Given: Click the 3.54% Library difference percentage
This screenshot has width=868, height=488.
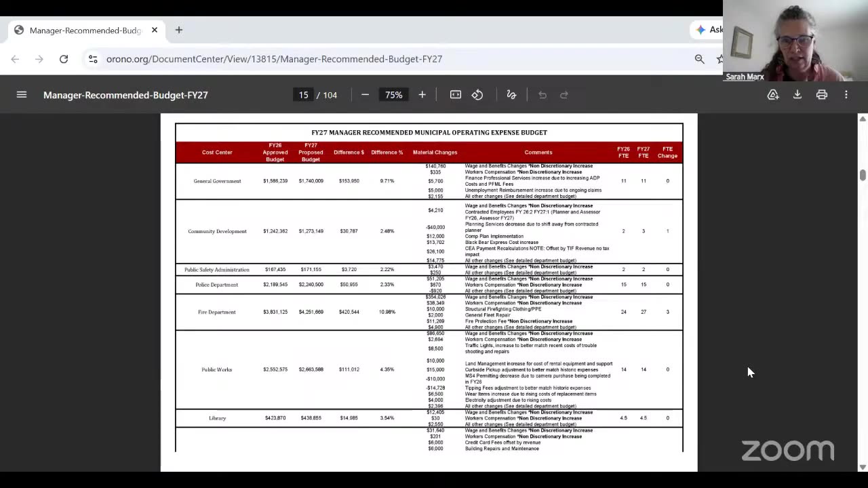Looking at the screenshot, I should (387, 418).
